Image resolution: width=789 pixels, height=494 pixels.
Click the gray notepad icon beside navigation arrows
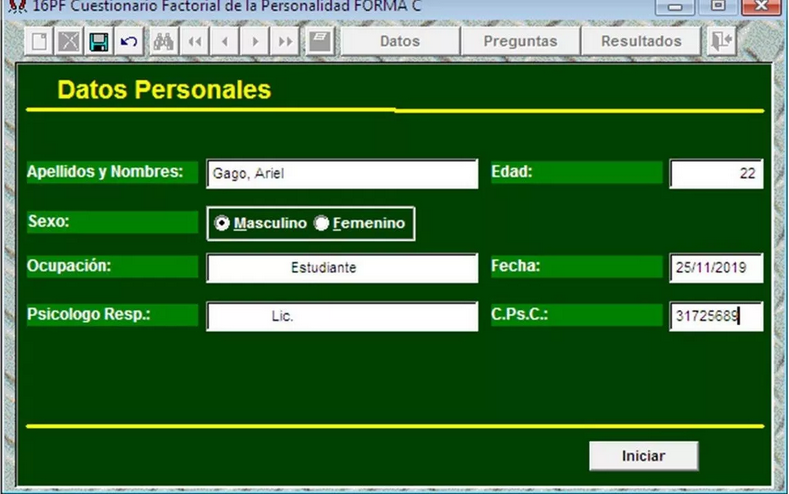click(x=320, y=41)
